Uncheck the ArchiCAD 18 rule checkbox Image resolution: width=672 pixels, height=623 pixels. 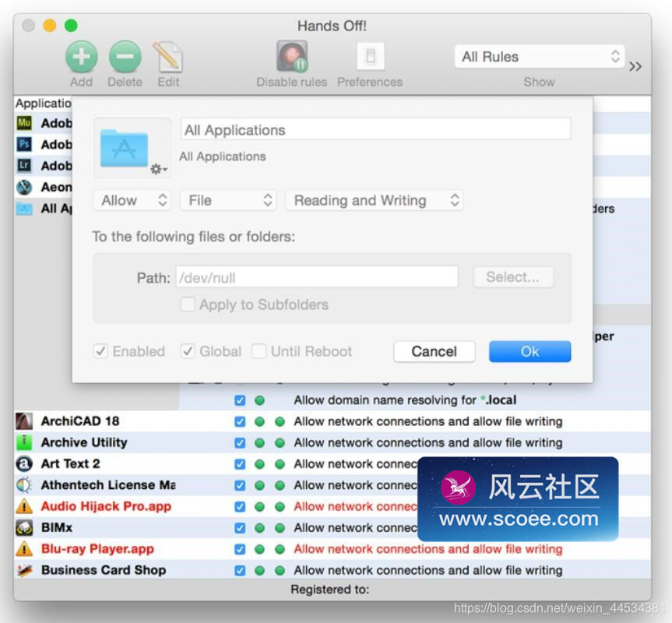pos(240,421)
